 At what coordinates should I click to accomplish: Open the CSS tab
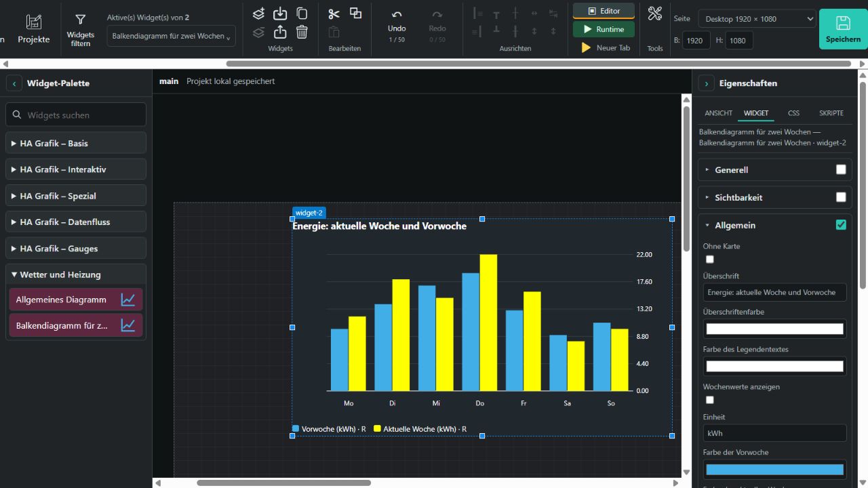[793, 113]
